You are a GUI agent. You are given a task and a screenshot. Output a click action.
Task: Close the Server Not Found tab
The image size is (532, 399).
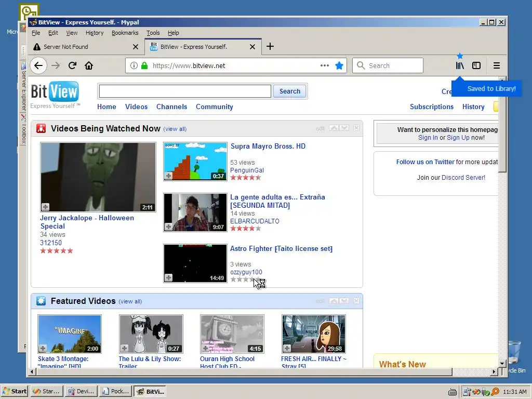click(x=136, y=47)
